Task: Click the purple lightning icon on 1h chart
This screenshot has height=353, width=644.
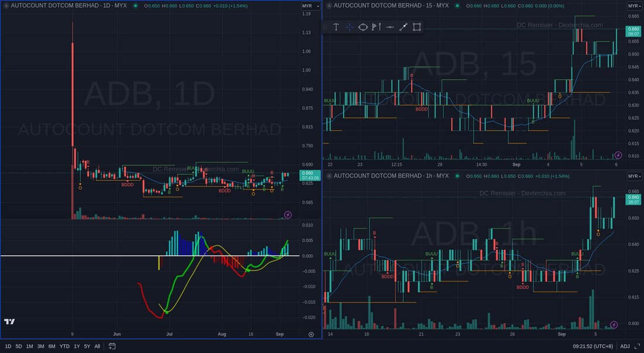Action: click(614, 325)
